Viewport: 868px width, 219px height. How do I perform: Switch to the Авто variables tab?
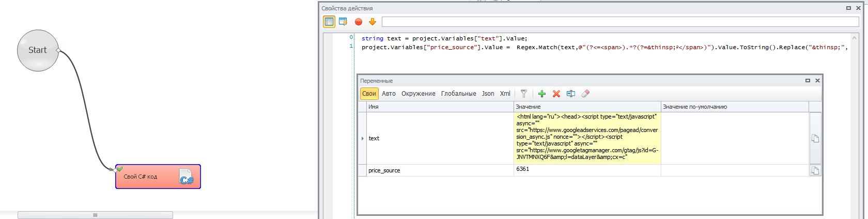[x=389, y=94]
